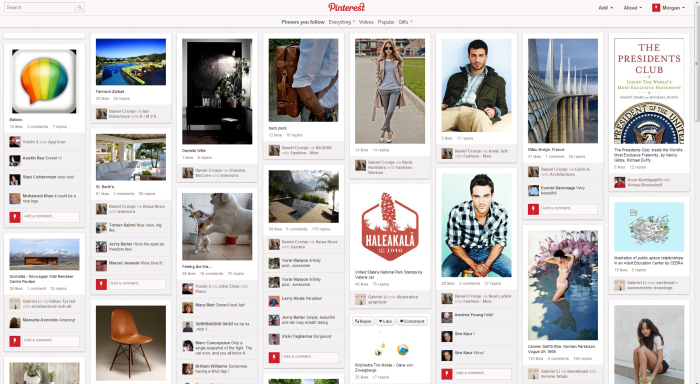Open the Haleakala stamp pin image
The image size is (700, 384).
pyautogui.click(x=390, y=227)
